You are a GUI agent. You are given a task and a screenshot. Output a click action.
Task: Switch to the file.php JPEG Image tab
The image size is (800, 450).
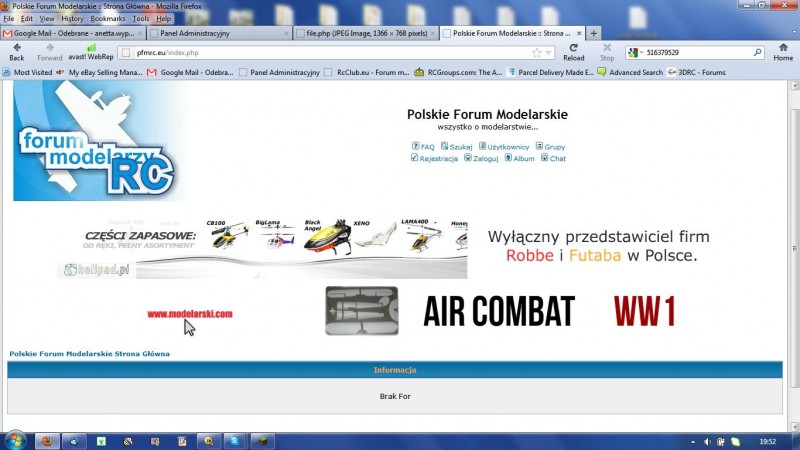[x=366, y=33]
